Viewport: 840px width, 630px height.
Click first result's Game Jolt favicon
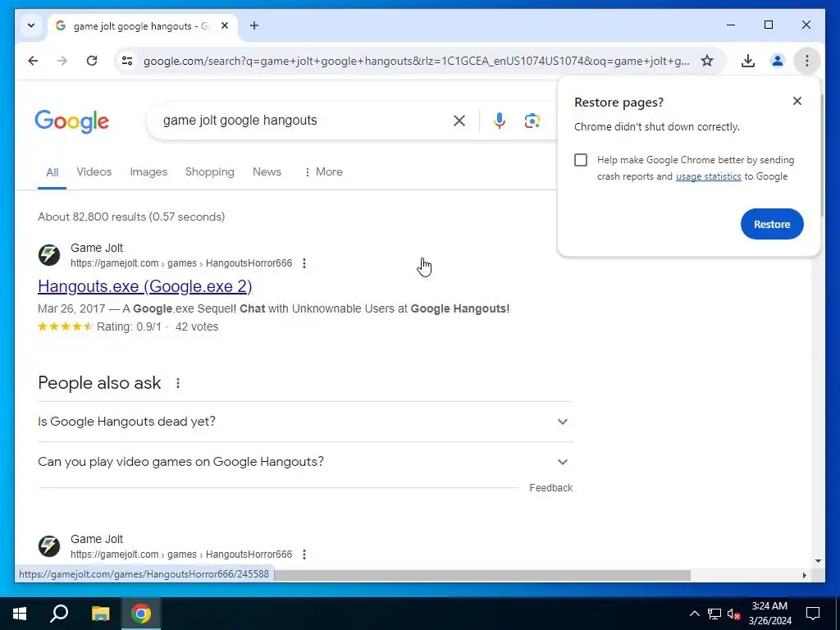tap(48, 255)
